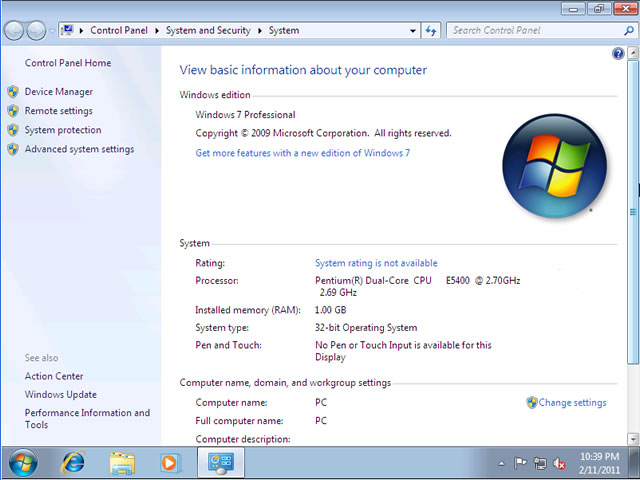Image resolution: width=640 pixels, height=480 pixels.
Task: Open Windows Media Player from taskbar
Action: click(x=170, y=463)
